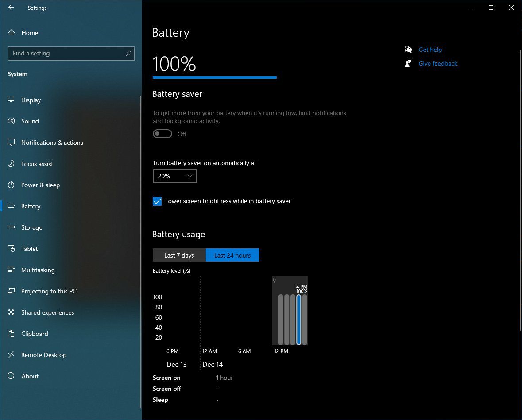Viewport: 522px width, 420px height.
Task: Click the Shared experiences icon
Action: pos(11,312)
